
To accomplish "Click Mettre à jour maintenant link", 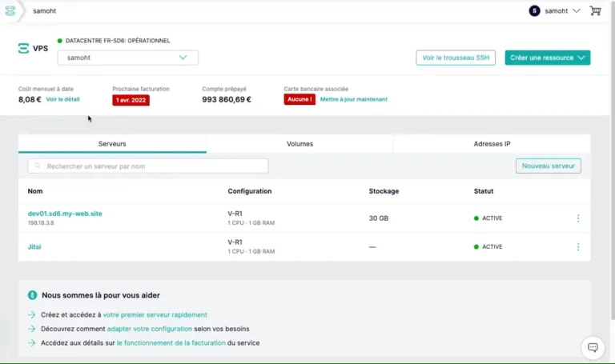I will [x=354, y=99].
